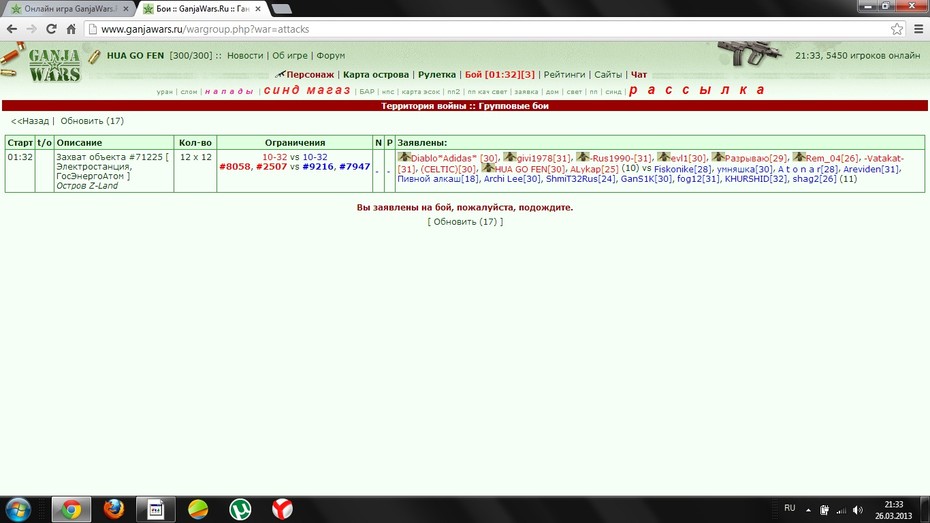The height and width of the screenshot is (523, 930).
Task: Click the 'карта эсок' shortcut link
Action: click(421, 91)
